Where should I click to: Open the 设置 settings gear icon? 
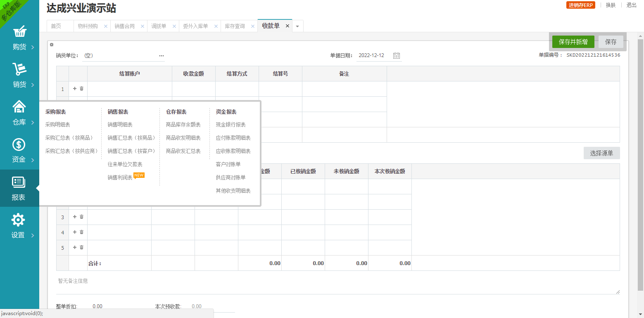(x=18, y=220)
